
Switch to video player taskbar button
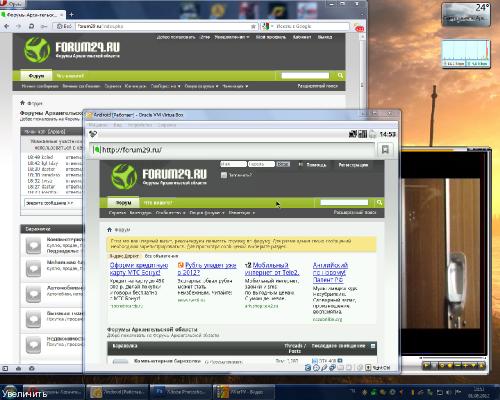pyautogui.click(x=244, y=392)
